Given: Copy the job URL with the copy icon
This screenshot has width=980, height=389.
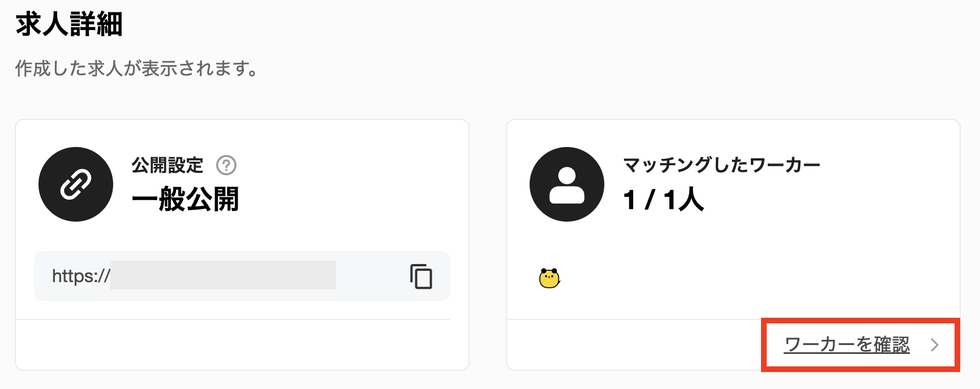Looking at the screenshot, I should [x=421, y=276].
